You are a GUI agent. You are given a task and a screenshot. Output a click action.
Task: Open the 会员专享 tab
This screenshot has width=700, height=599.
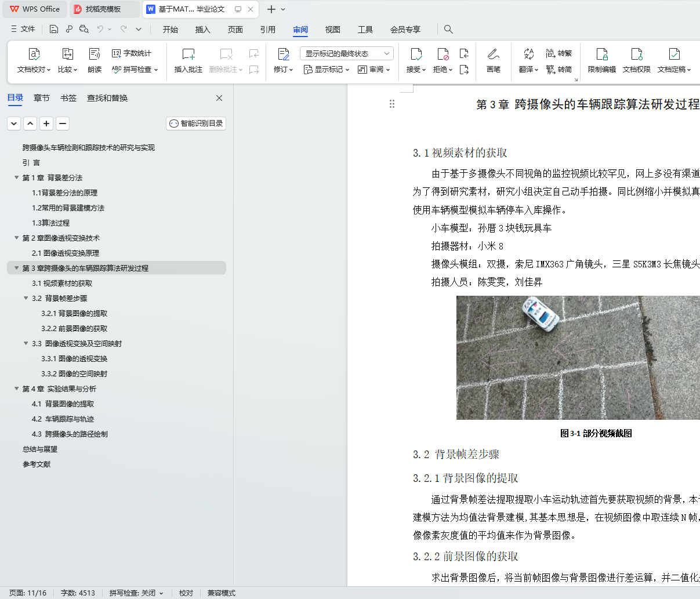(405, 30)
